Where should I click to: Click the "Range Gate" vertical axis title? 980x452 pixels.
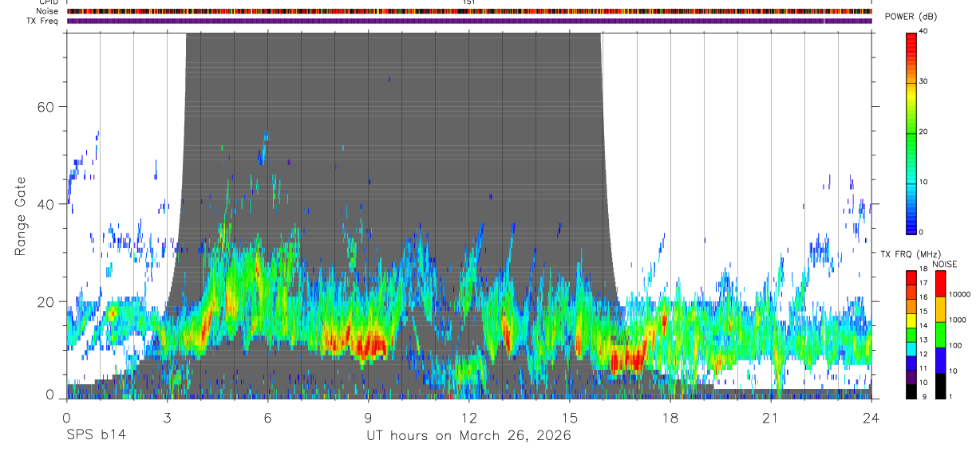point(21,214)
